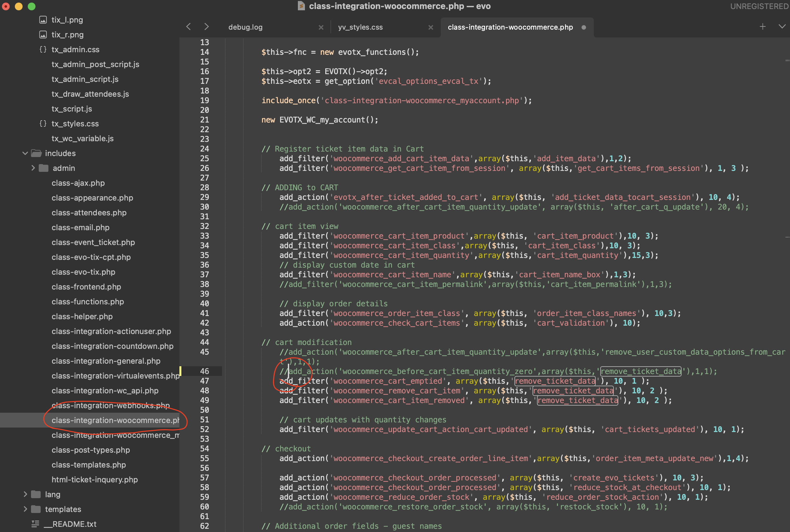
Task: Click line number 29 in the gutter
Action: [204, 197]
